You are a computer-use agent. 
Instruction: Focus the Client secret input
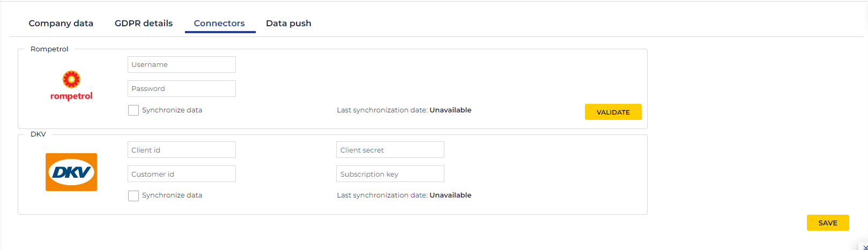point(390,150)
